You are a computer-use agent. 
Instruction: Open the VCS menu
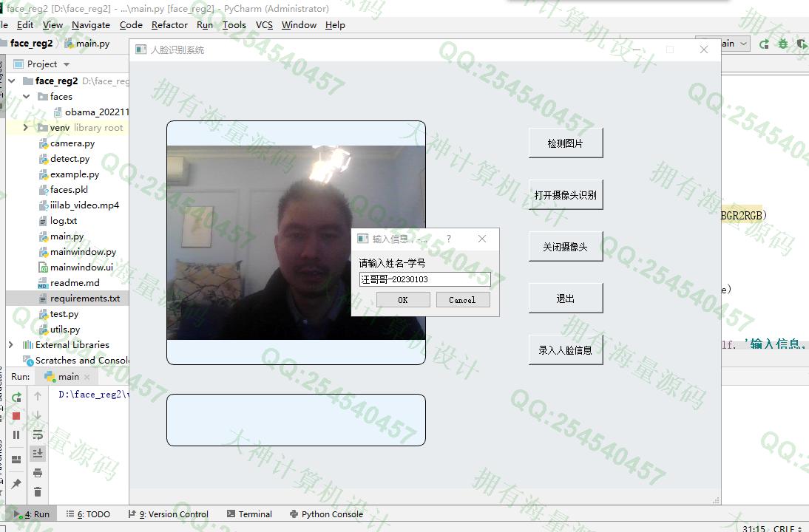point(264,24)
